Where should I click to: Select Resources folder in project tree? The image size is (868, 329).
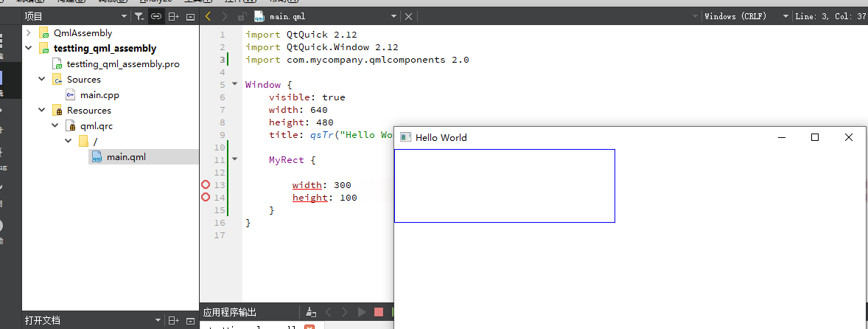click(x=88, y=110)
